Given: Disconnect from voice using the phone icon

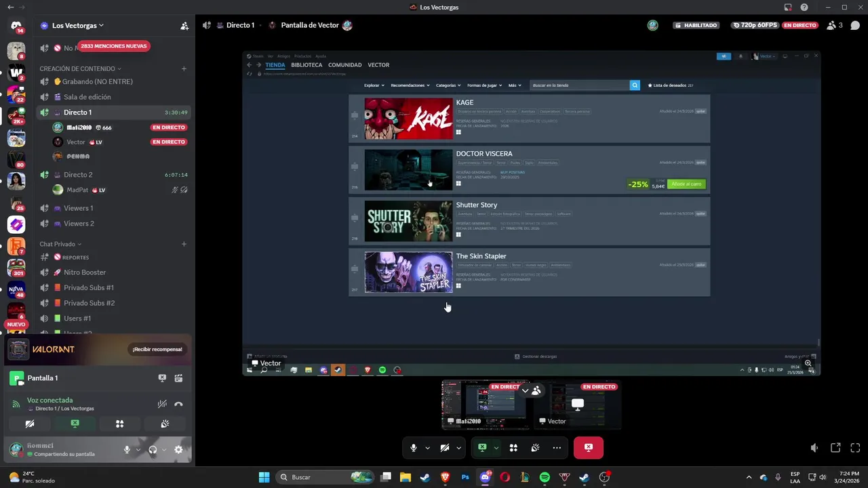Looking at the screenshot, I should [178, 404].
